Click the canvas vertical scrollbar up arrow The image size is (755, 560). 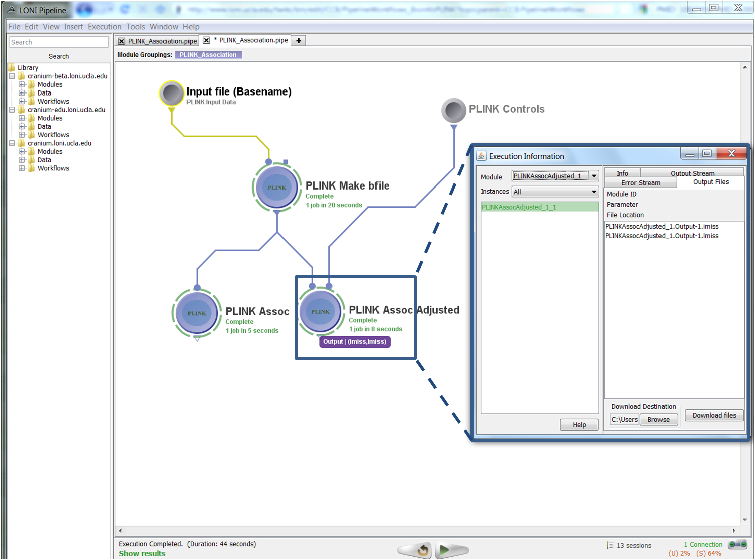745,67
